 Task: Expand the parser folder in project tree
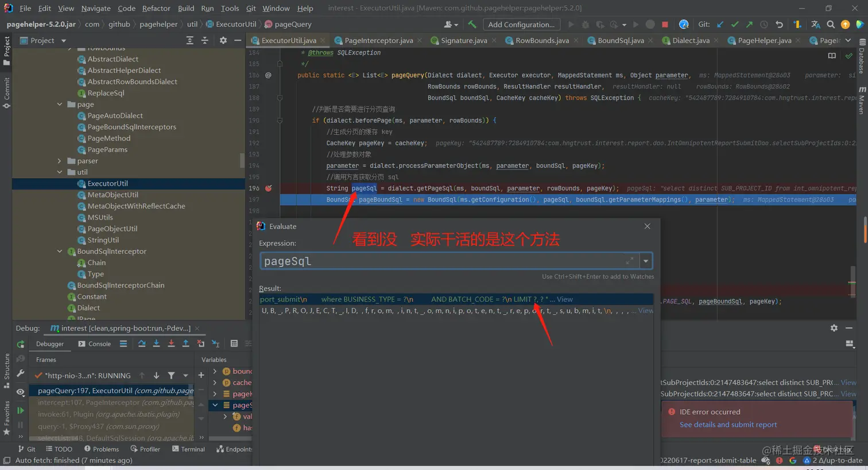coord(60,161)
